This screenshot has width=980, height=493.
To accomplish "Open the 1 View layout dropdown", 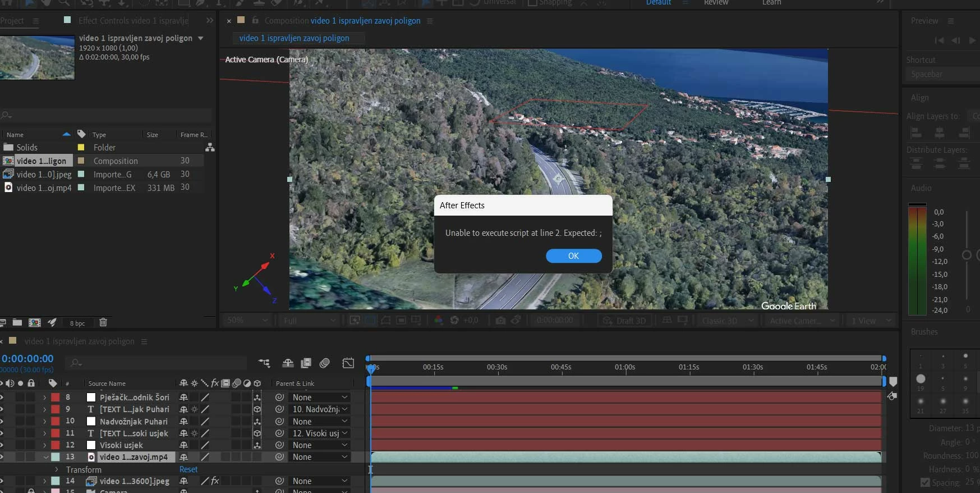I will tap(871, 320).
